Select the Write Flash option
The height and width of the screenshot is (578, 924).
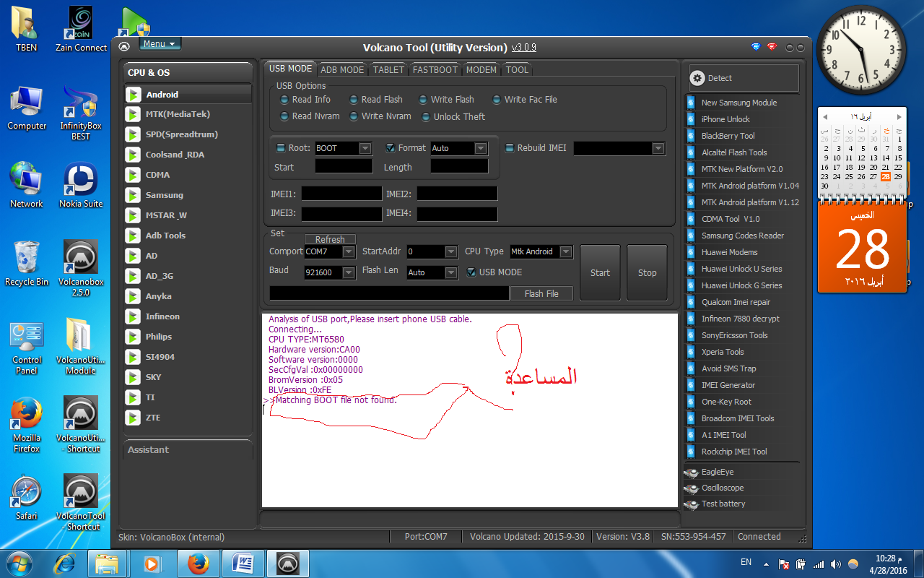point(446,100)
